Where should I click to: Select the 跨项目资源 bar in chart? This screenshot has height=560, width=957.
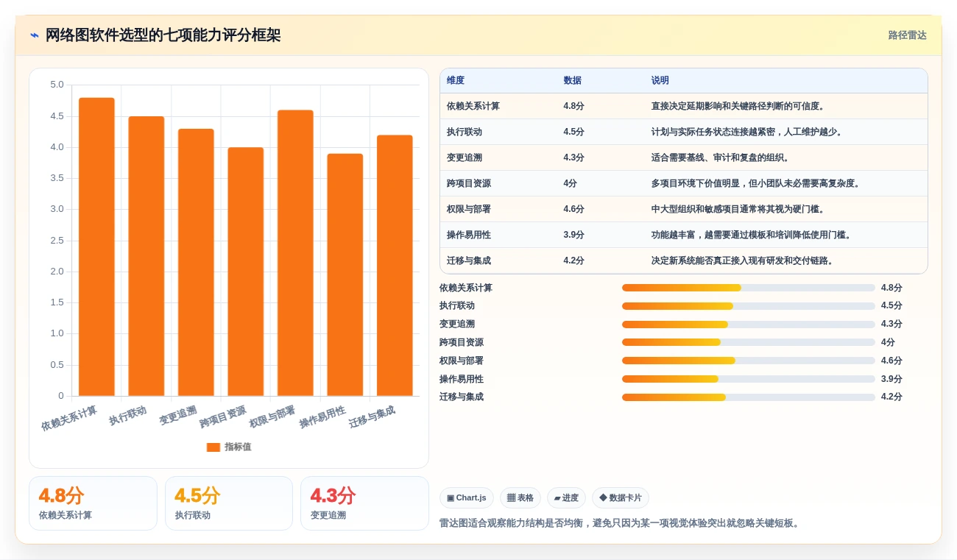click(x=246, y=272)
